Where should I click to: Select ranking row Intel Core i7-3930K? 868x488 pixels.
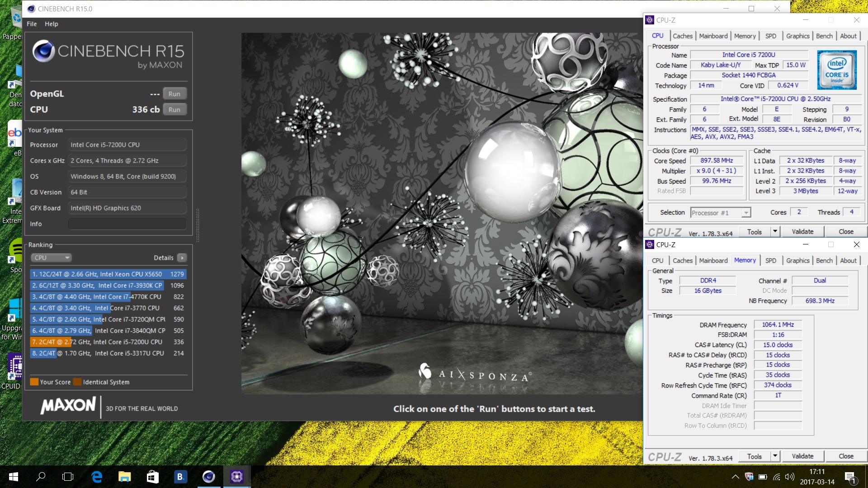pyautogui.click(x=108, y=286)
